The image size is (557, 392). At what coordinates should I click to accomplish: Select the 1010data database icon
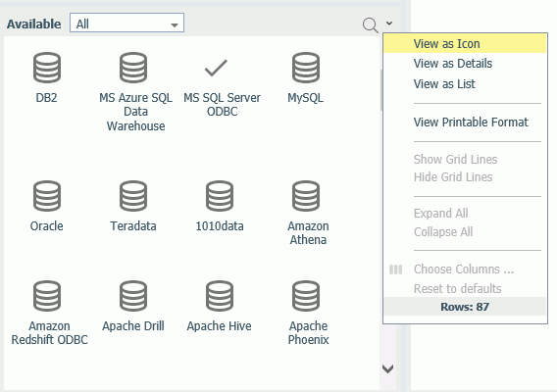pos(220,196)
